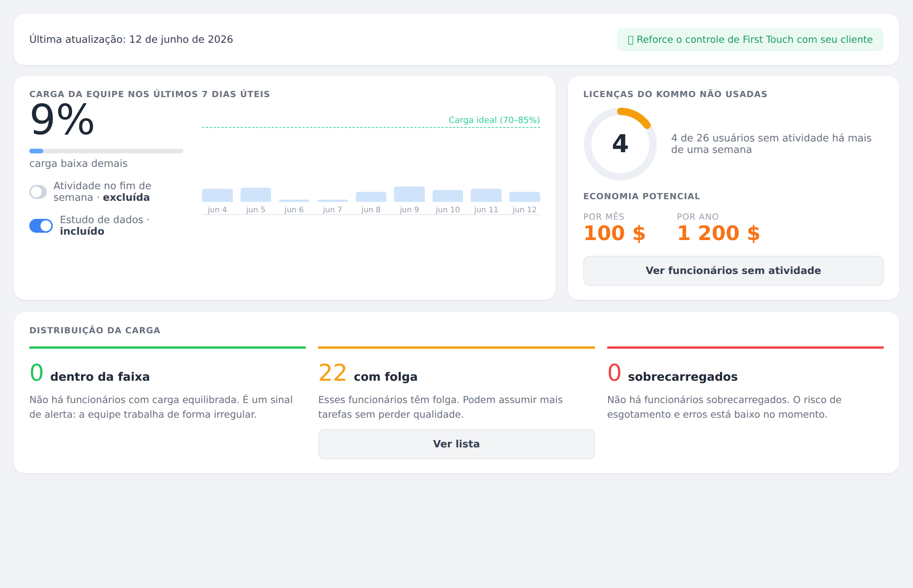Open the First Touch control reinforcement link
913x588 pixels.
(750, 39)
